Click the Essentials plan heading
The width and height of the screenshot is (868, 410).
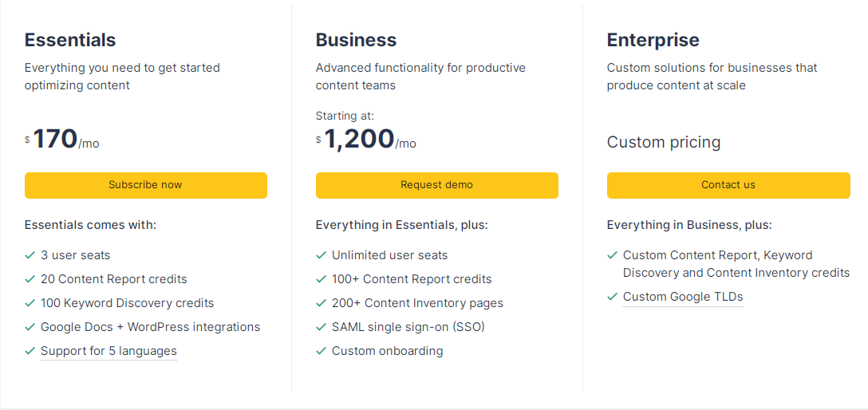[70, 40]
